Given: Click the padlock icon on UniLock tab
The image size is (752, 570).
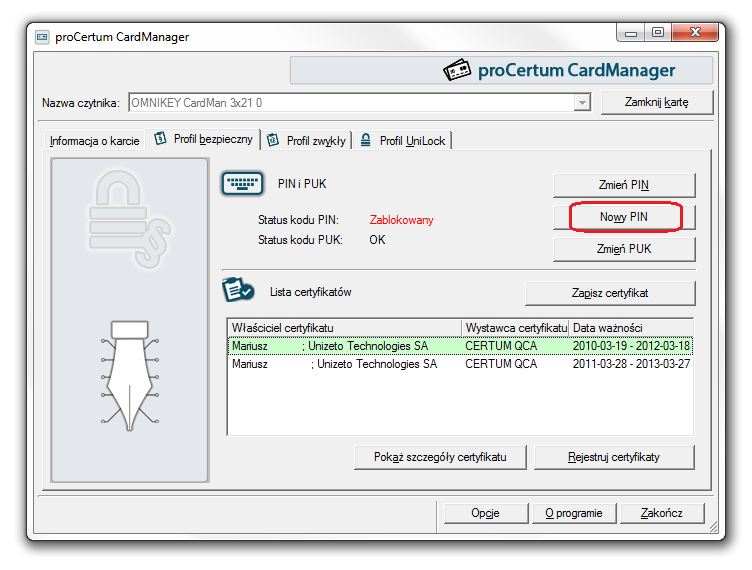Looking at the screenshot, I should pos(365,140).
